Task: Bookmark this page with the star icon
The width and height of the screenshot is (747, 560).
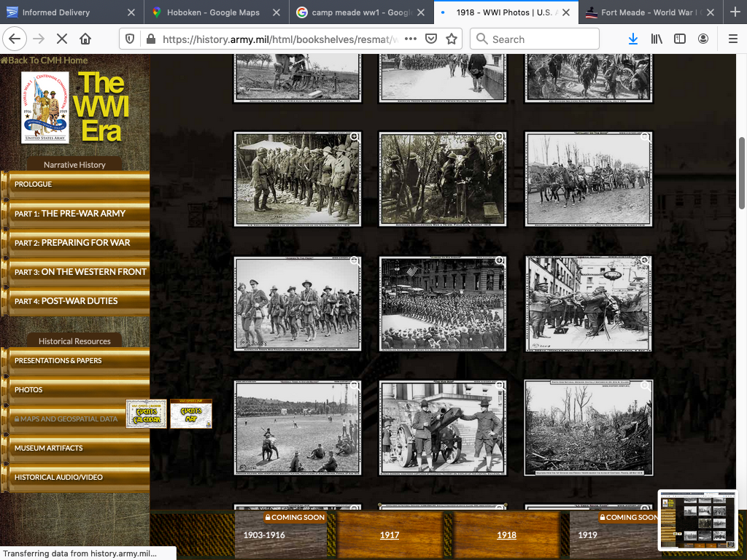Action: 452,39
